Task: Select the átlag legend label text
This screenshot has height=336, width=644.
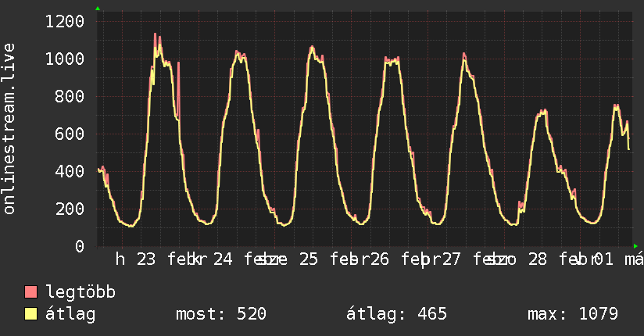Action: click(71, 314)
